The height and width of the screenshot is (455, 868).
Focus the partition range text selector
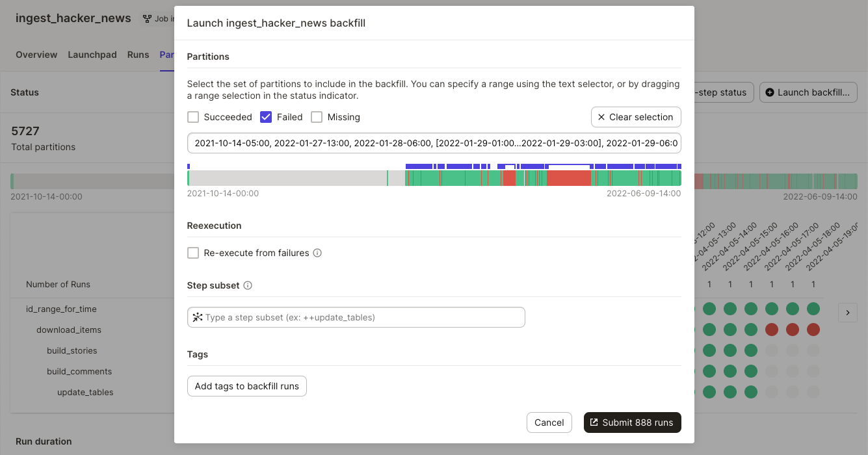point(434,143)
